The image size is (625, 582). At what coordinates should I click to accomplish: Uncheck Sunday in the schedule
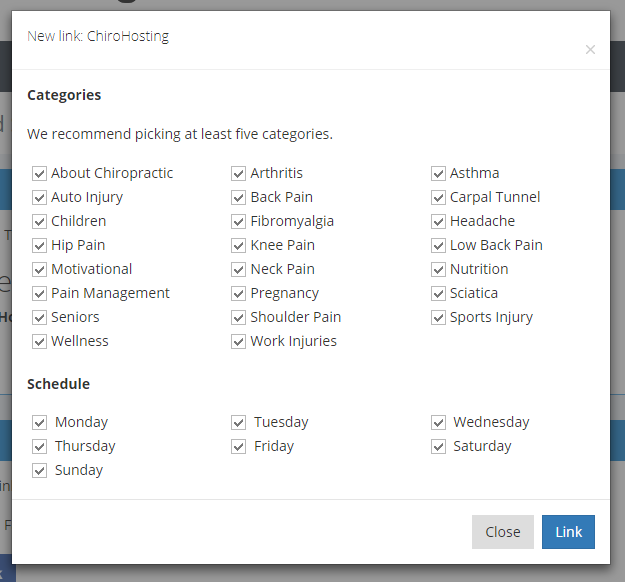pyautogui.click(x=40, y=470)
